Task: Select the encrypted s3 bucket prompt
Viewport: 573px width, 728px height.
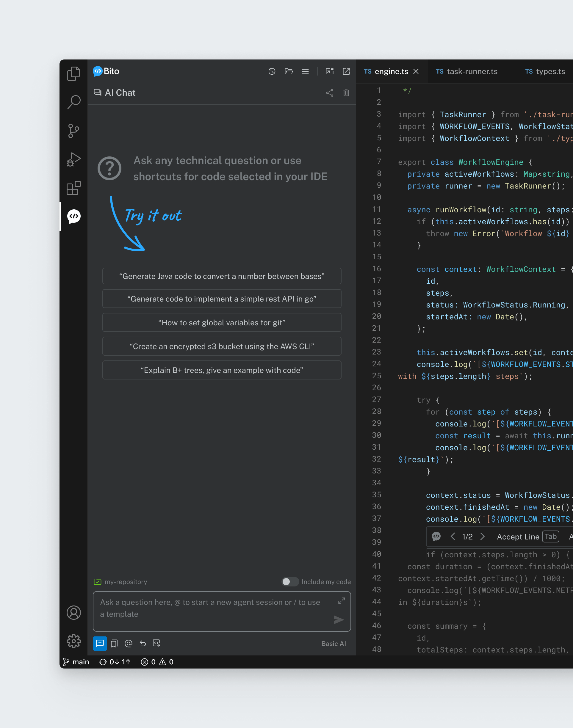Action: click(222, 346)
